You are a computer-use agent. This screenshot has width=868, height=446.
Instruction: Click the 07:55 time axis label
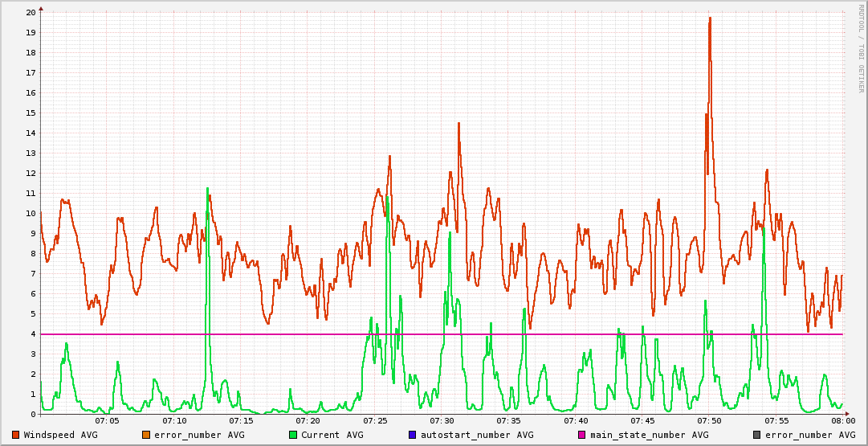click(776, 421)
